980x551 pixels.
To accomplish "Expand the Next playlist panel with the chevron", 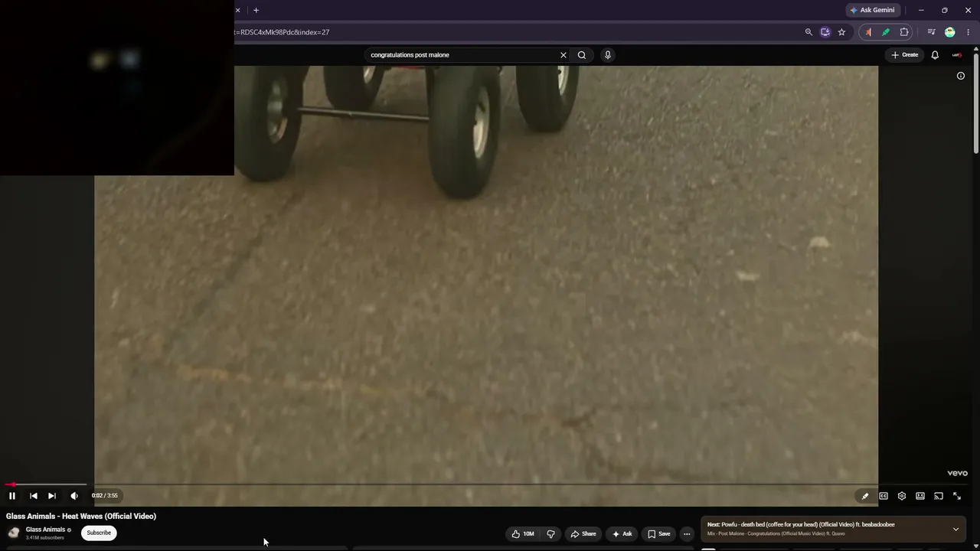I will 955,529.
